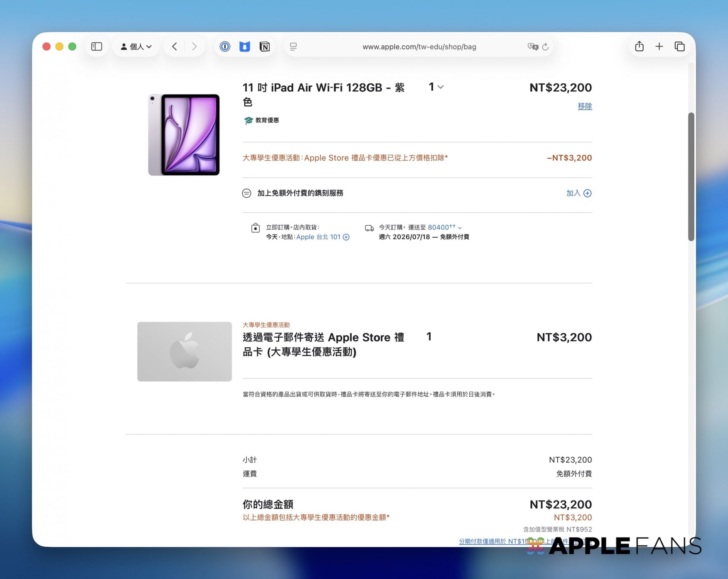Click the gift card title text

click(324, 345)
